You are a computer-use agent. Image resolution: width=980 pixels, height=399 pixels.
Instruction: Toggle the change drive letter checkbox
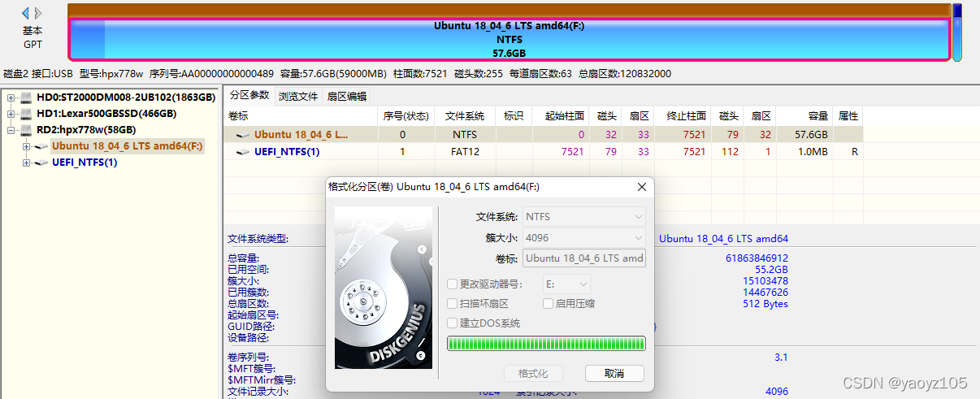click(x=453, y=284)
